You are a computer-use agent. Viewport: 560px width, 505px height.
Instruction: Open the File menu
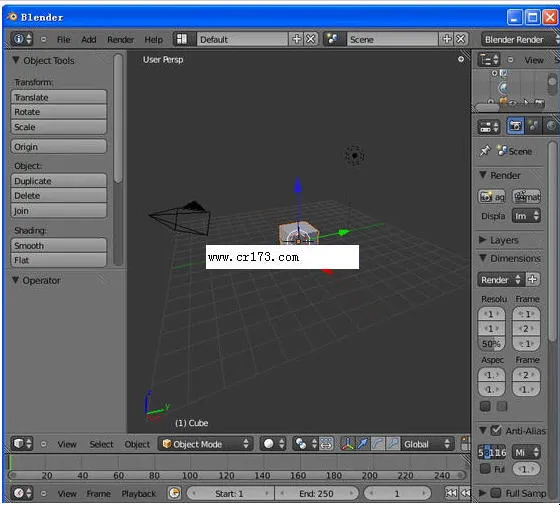point(64,39)
